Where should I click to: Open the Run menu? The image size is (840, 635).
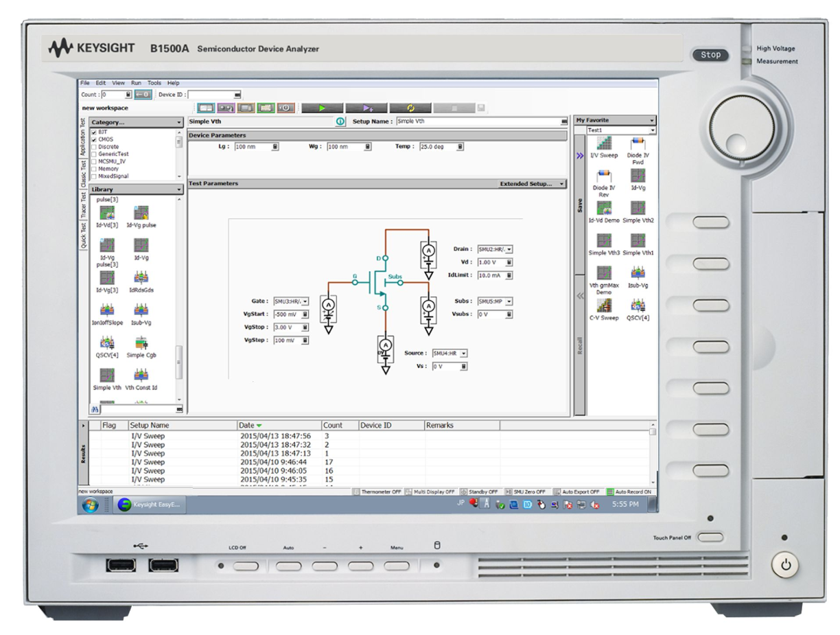point(136,83)
